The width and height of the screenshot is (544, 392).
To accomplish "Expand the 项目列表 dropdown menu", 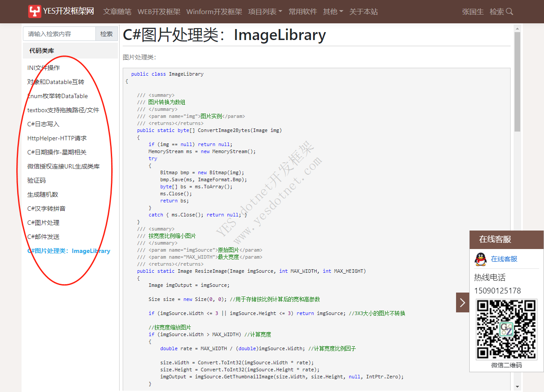I will point(265,11).
